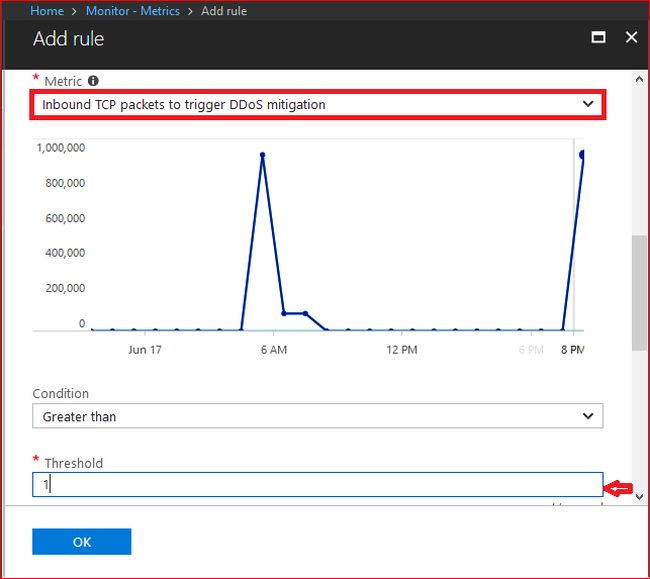Click the 1,000,000 y-axis label
The image size is (650, 579).
tap(61, 148)
